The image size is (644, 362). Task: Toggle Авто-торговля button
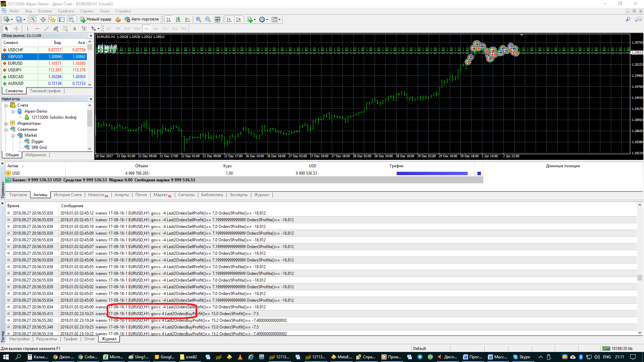pyautogui.click(x=142, y=19)
